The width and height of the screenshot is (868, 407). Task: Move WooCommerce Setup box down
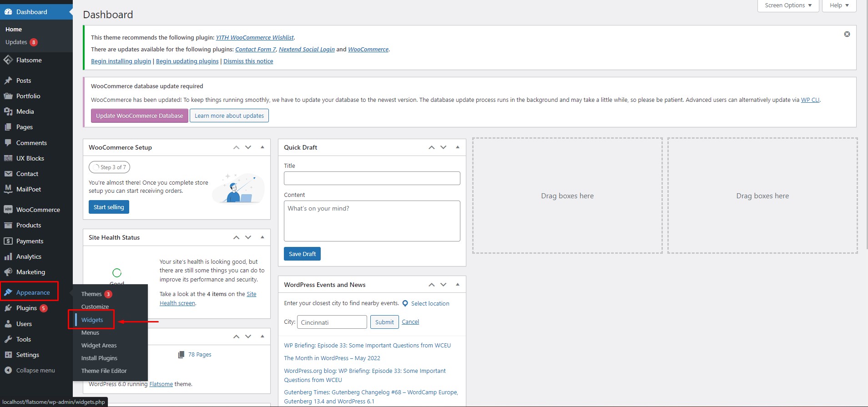point(248,147)
